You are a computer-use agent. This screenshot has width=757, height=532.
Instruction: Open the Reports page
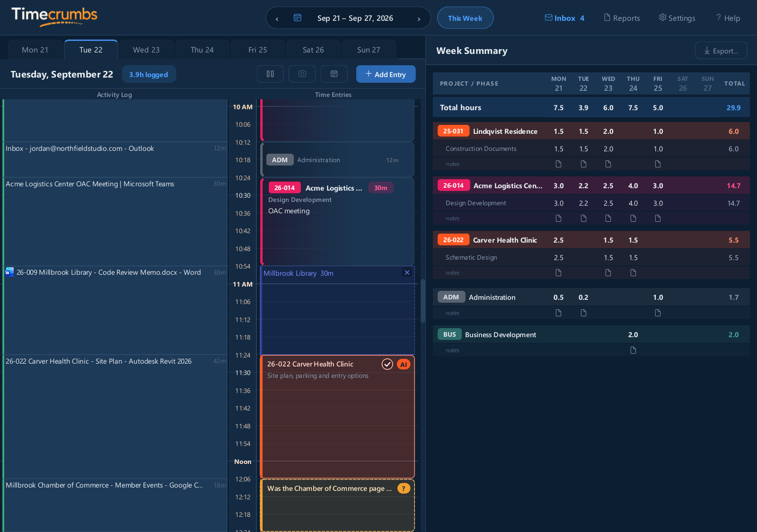[622, 18]
